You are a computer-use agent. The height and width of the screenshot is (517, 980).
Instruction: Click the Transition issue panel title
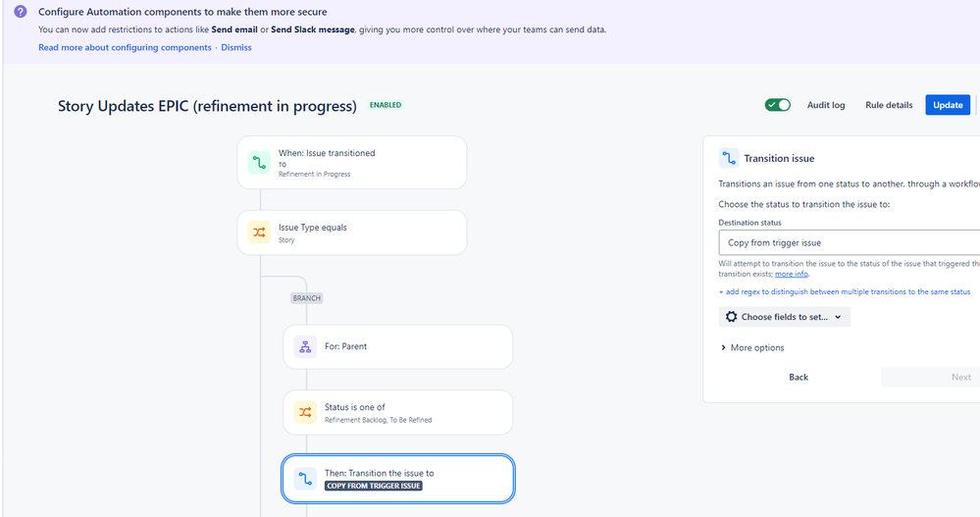click(x=779, y=159)
